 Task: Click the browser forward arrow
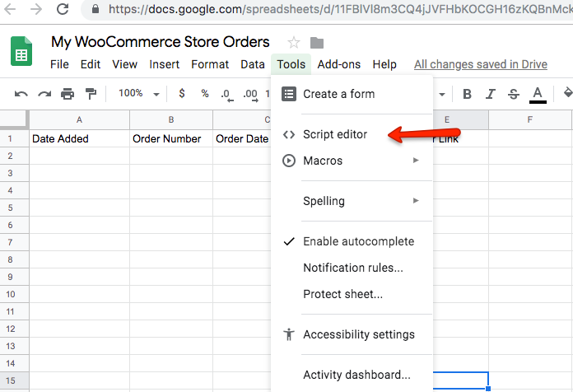point(36,9)
